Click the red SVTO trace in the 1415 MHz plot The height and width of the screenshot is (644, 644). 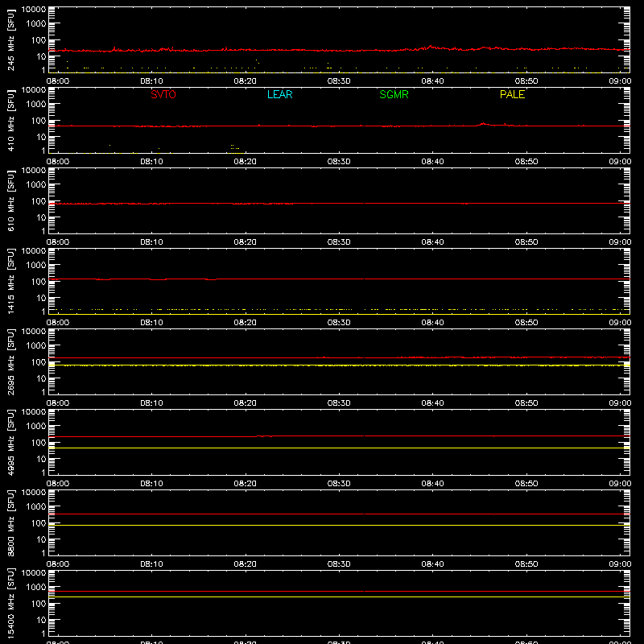(339, 279)
